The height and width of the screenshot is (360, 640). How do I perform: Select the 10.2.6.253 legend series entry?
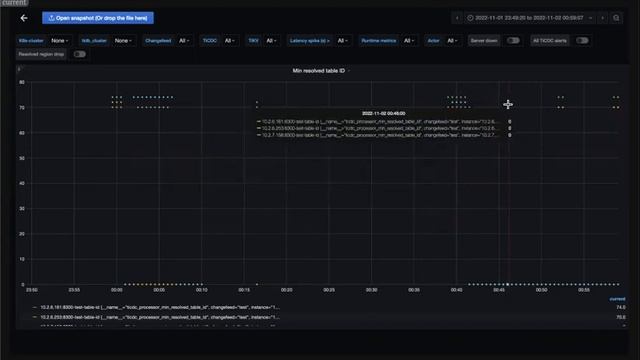click(160, 317)
